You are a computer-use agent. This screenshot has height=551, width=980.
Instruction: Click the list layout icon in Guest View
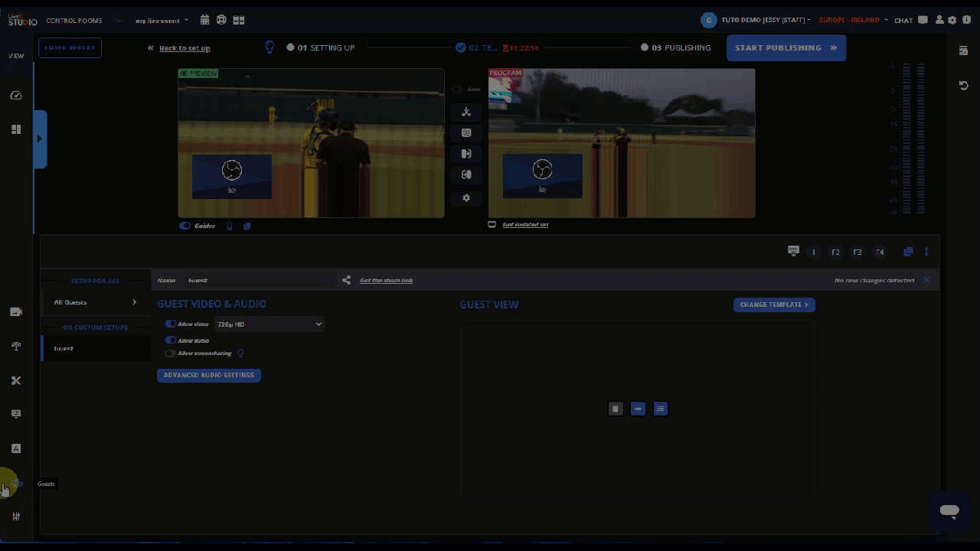(661, 409)
